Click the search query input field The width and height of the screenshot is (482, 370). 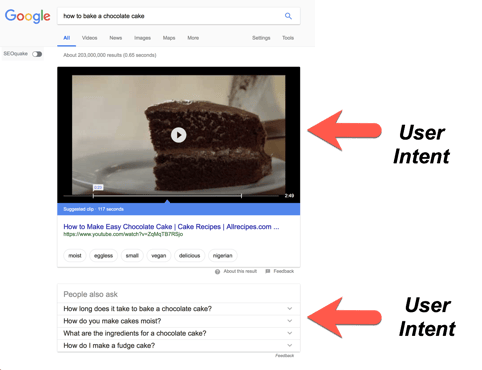170,16
